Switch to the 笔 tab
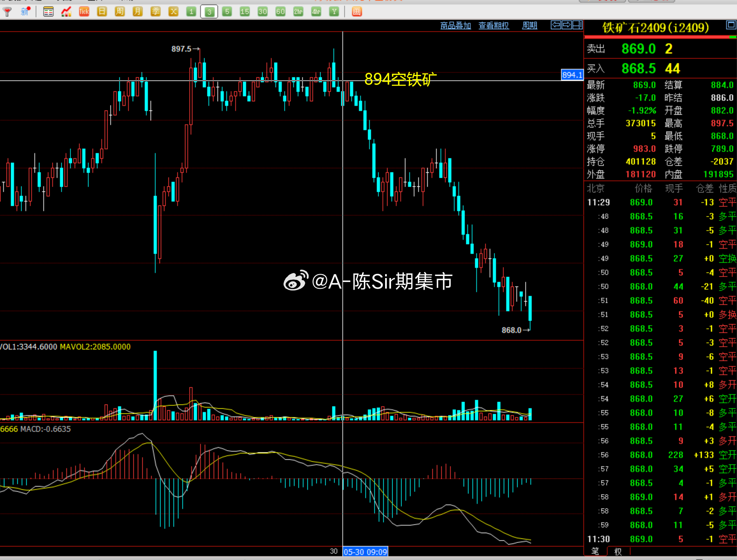Image resolution: width=737 pixels, height=560 pixels. [x=595, y=551]
